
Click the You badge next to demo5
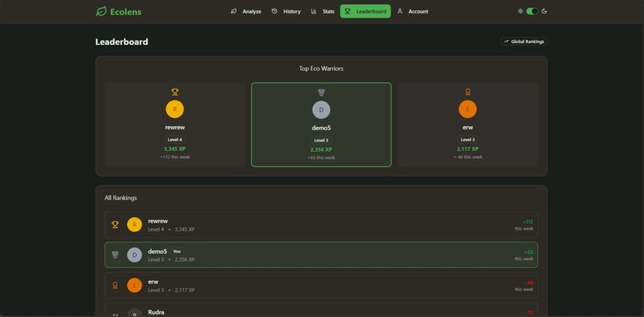[x=177, y=252]
